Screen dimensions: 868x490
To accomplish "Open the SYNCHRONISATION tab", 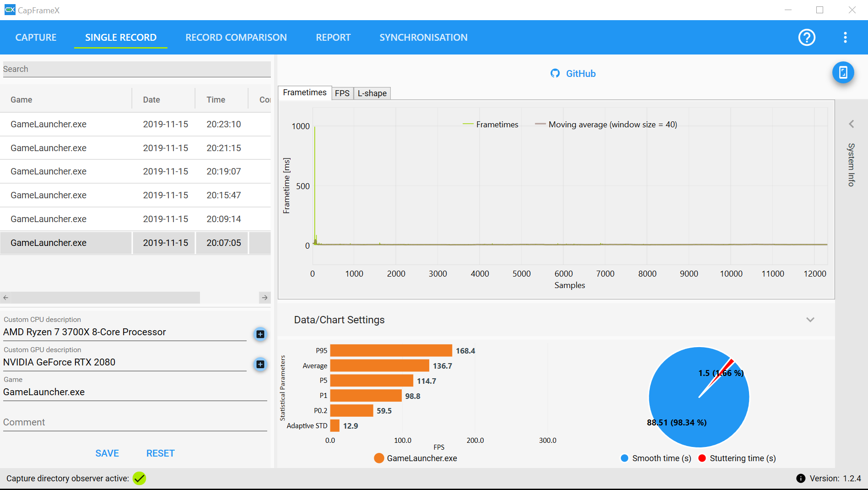I will [x=423, y=38].
